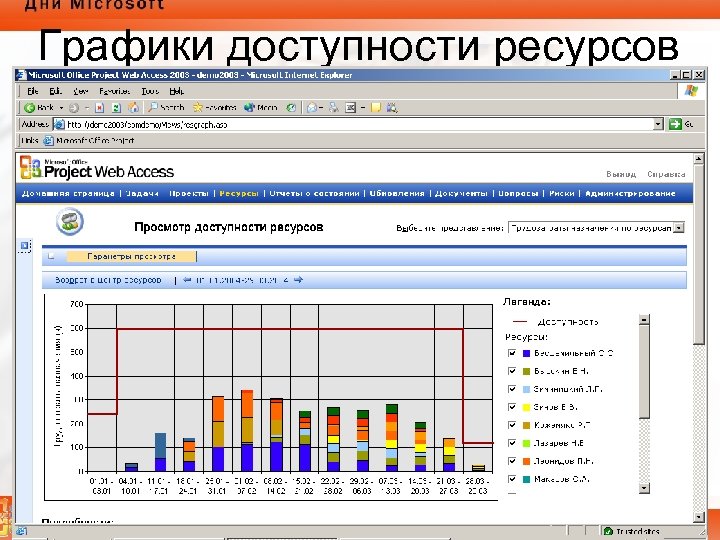Click the Project Web Access logo
This screenshot has height=540, width=720.
(x=97, y=168)
